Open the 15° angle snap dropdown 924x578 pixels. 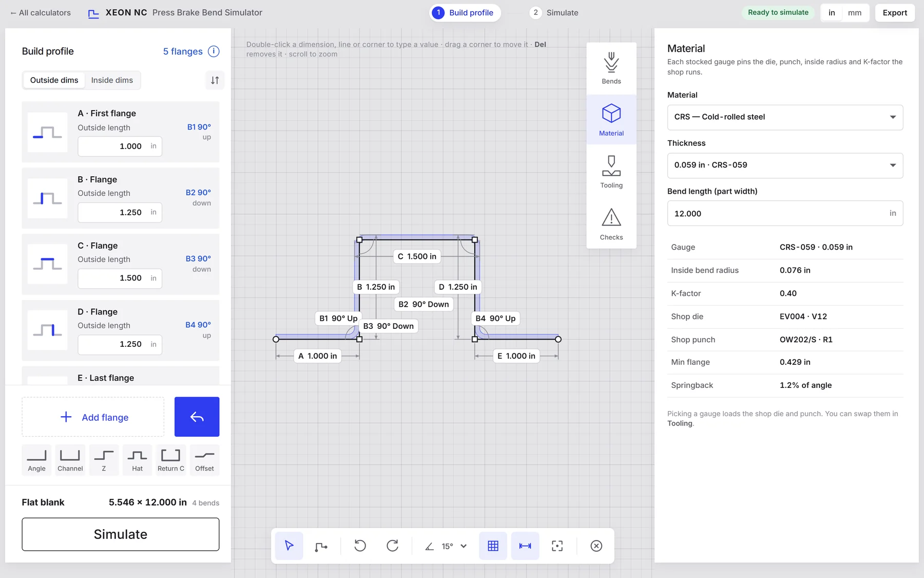pos(447,546)
